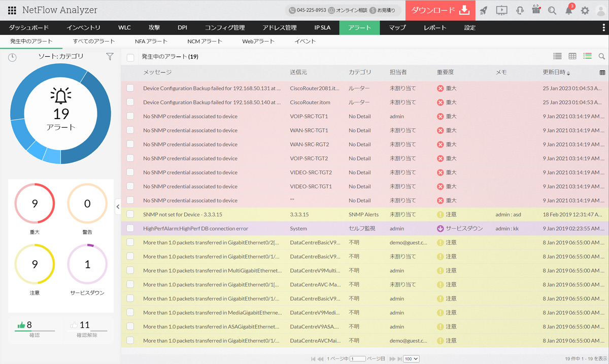Screen dimensions: 609x364
Task: Click the filter funnel icon
Action: pos(110,57)
